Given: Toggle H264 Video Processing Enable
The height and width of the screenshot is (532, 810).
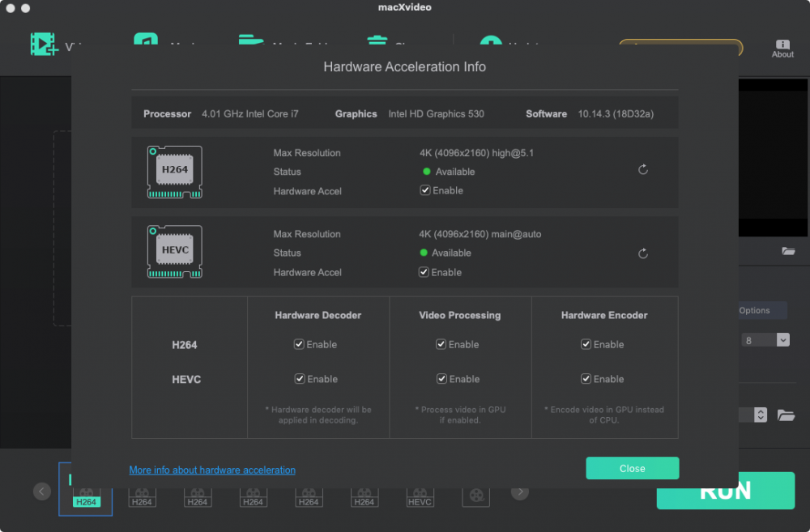Looking at the screenshot, I should pos(441,344).
